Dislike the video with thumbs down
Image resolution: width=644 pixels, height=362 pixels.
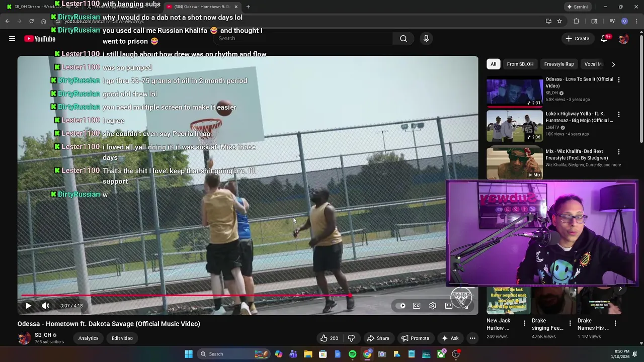point(352,338)
